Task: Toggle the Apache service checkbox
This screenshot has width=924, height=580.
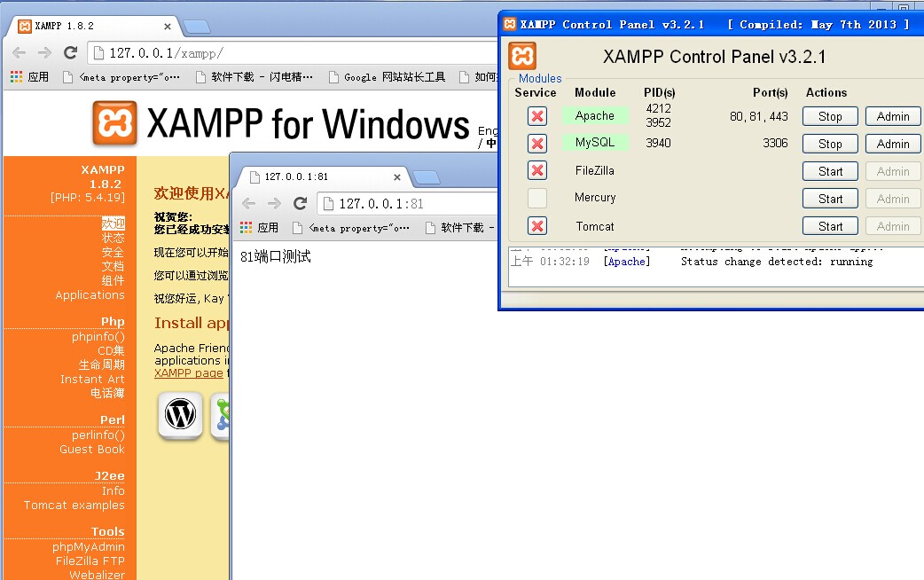Action: [x=536, y=116]
